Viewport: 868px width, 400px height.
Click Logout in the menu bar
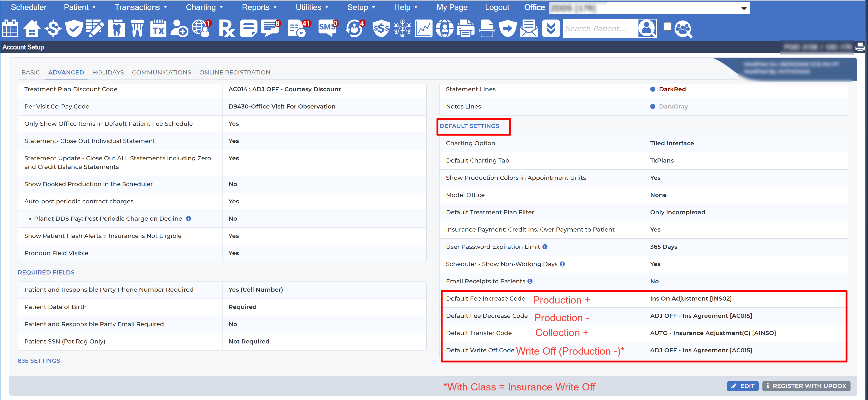497,7
